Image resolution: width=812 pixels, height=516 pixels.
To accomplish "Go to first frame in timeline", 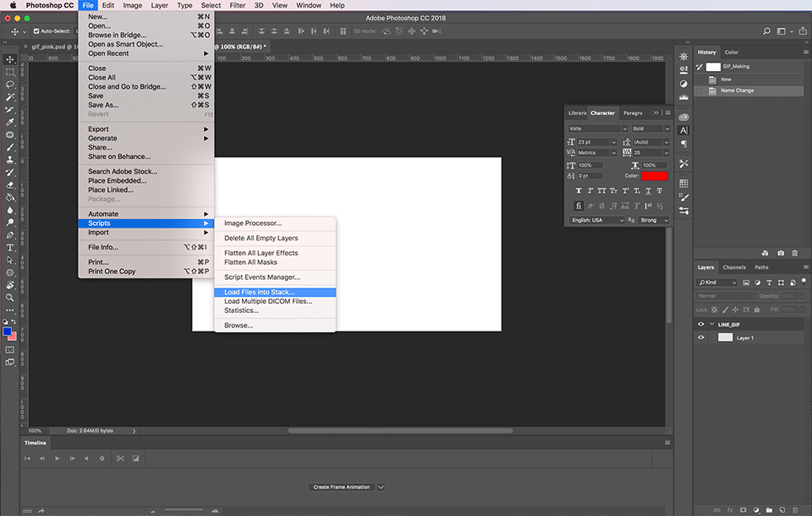I will point(27,458).
